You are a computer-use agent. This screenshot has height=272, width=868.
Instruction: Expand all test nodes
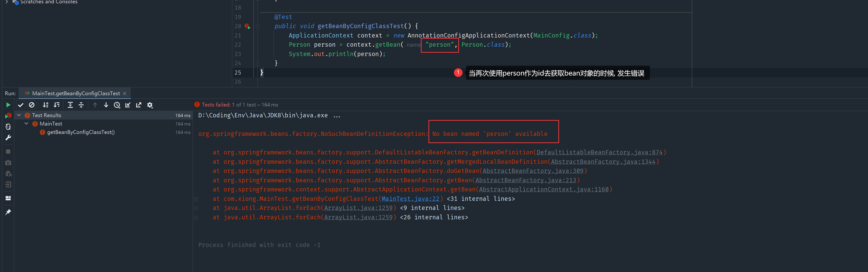pyautogui.click(x=70, y=105)
